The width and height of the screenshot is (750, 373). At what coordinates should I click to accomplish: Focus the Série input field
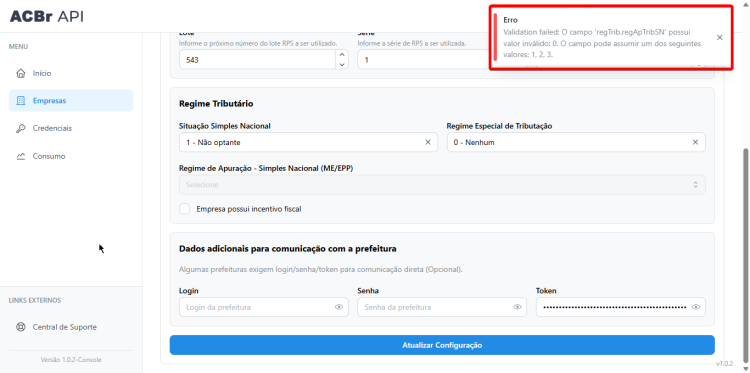(423, 60)
